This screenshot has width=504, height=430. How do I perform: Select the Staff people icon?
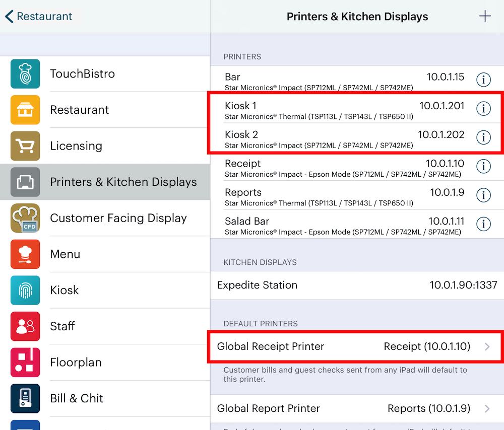tap(25, 326)
